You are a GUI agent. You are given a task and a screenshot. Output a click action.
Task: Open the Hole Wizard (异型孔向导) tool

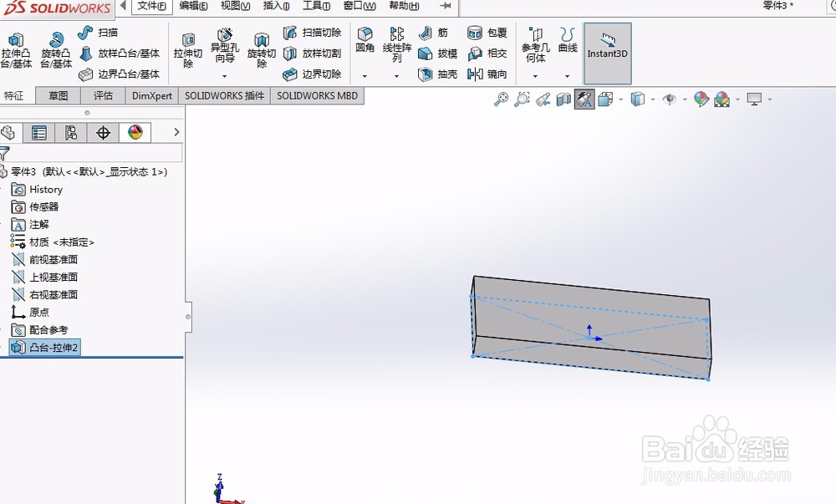[x=224, y=46]
